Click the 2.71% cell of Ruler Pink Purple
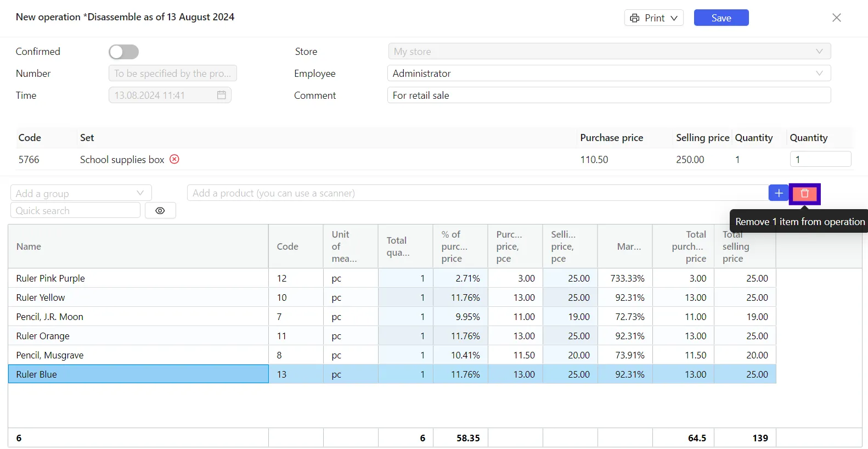The width and height of the screenshot is (868, 449). point(460,278)
